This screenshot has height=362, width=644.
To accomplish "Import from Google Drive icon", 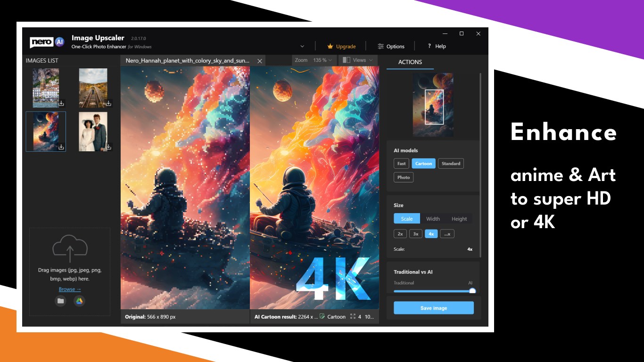I will click(x=79, y=301).
